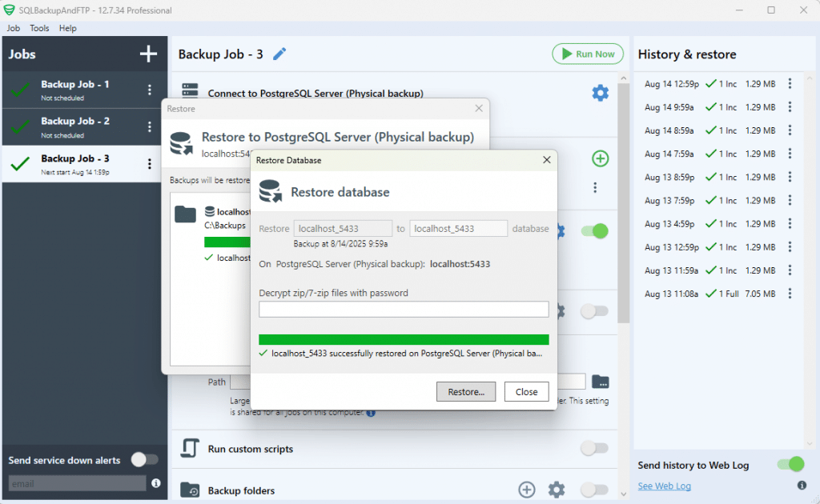Image resolution: width=820 pixels, height=504 pixels.
Task: Click the decrypt password input field
Action: [404, 309]
